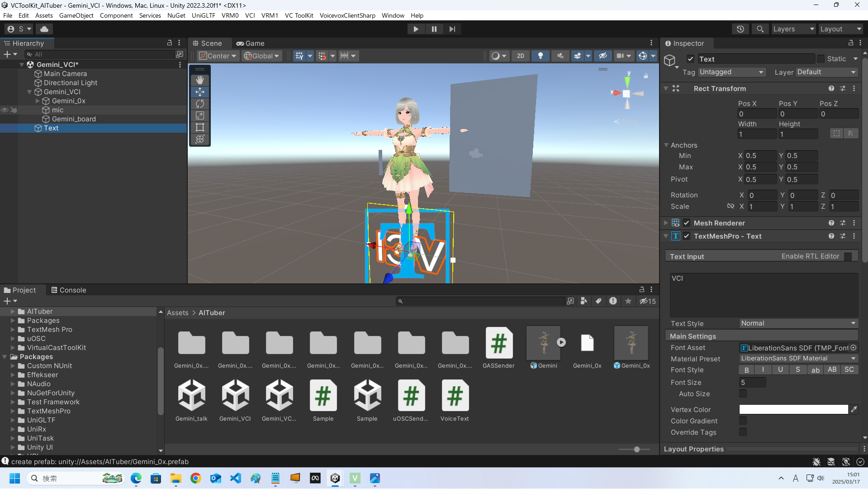Click the eyedropper next to Vertex Color
Screen dimensions: 868x489
[854, 409]
